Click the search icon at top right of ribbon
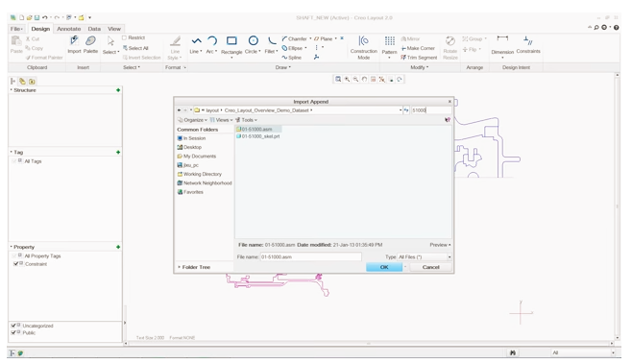The width and height of the screenshot is (632, 364). 596,28
